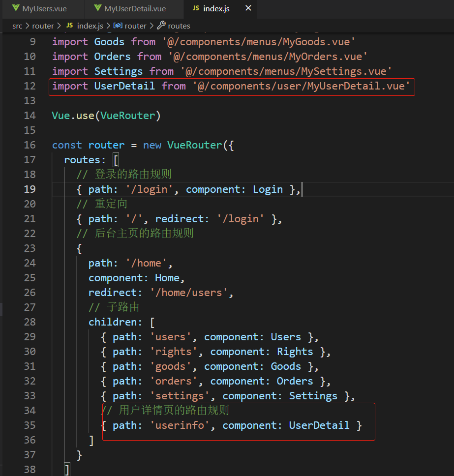Click the router variable symbol icon in breadcrumb
The image size is (454, 476).
pos(118,26)
